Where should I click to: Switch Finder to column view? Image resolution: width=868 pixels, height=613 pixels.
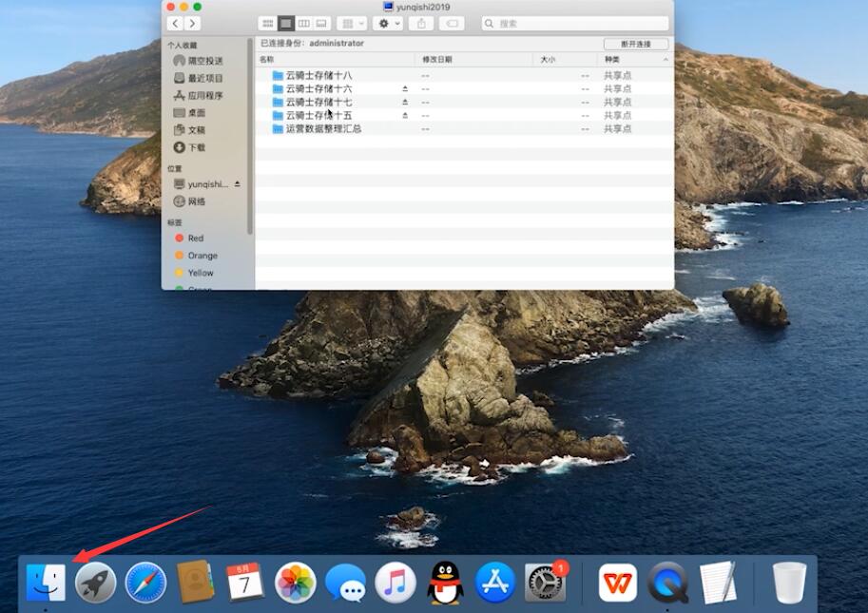[304, 23]
